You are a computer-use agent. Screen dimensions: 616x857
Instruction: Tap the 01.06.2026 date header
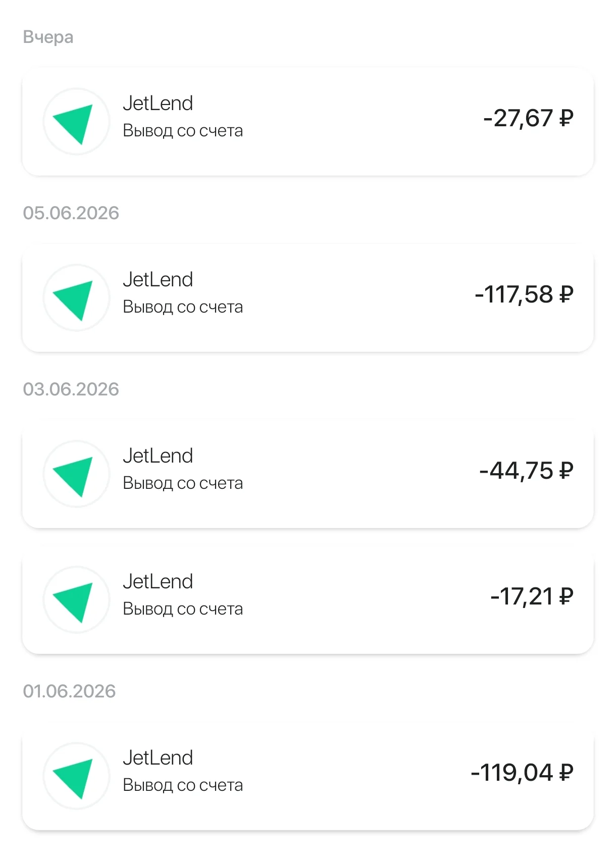tap(69, 691)
